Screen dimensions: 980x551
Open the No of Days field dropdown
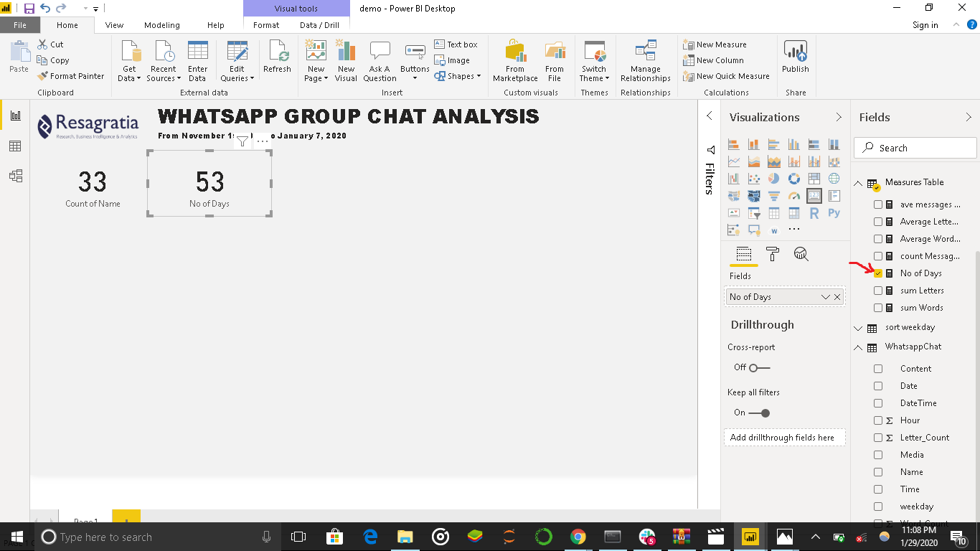coord(825,297)
